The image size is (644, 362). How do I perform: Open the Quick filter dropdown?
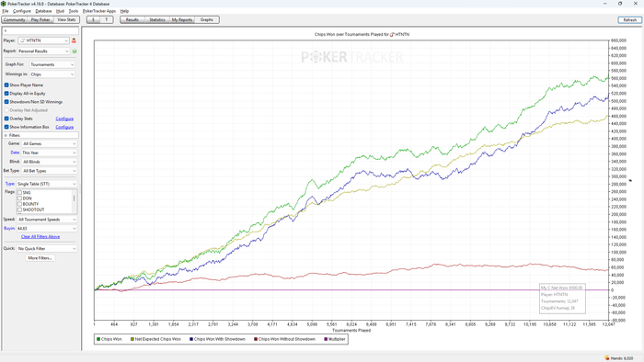click(x=46, y=248)
